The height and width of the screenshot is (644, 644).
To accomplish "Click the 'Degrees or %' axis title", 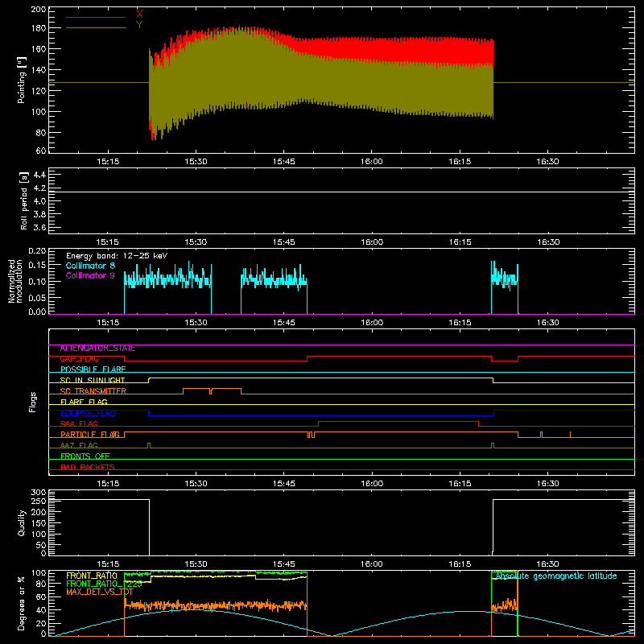I will (x=22, y=603).
